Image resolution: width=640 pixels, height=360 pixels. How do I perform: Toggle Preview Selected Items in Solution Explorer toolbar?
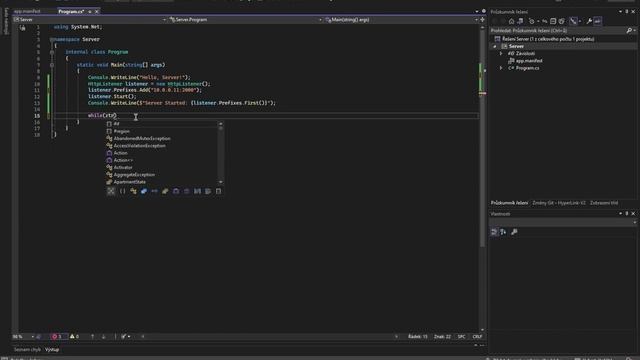598,21
